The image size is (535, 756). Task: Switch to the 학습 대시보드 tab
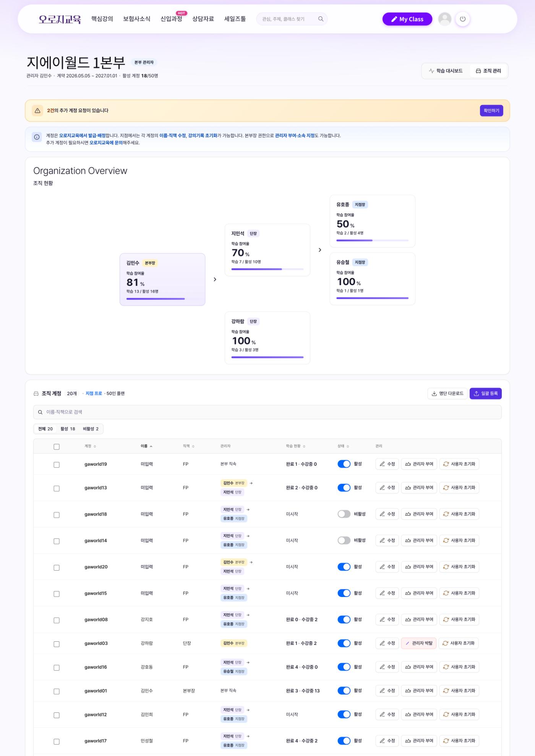[446, 71]
